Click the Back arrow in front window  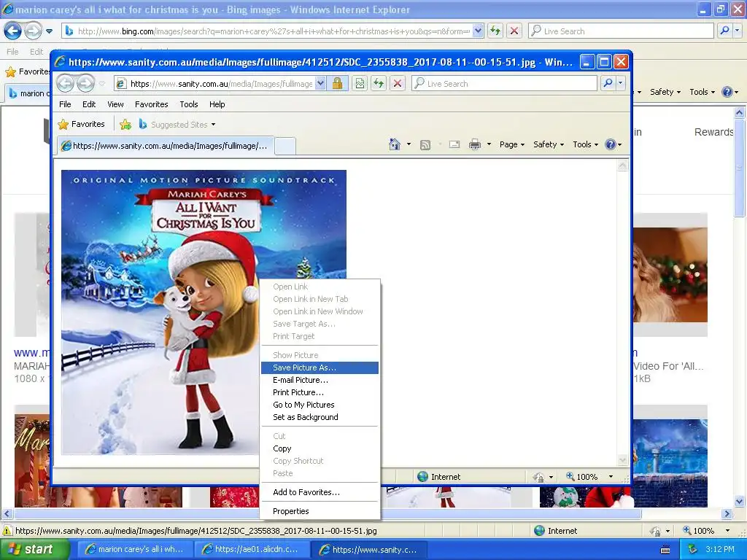pos(66,84)
